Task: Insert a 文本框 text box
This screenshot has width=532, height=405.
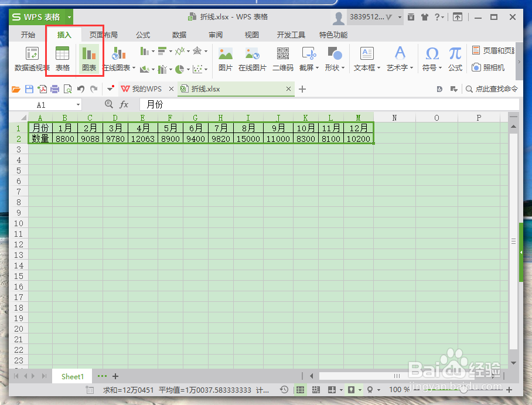Action: point(367,59)
